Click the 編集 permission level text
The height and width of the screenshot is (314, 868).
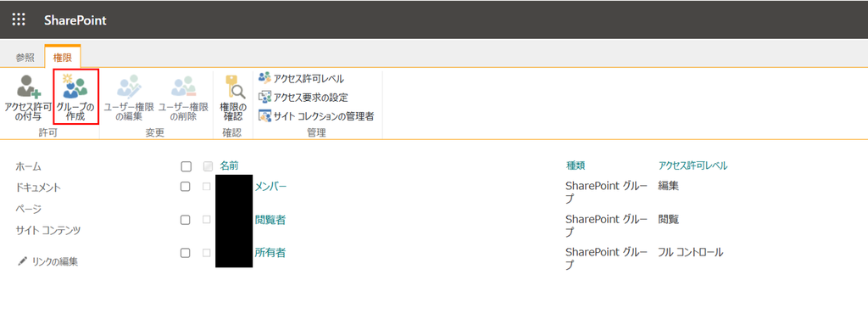point(668,186)
